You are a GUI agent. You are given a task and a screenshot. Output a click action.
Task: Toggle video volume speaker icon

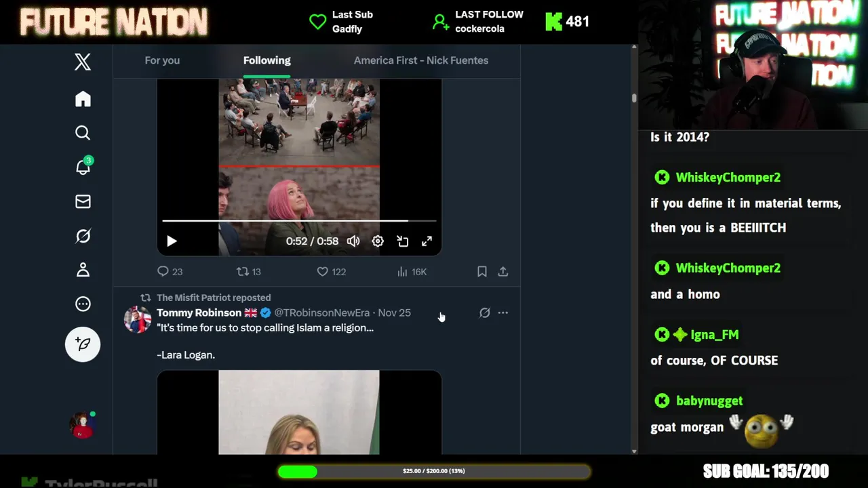tap(353, 241)
